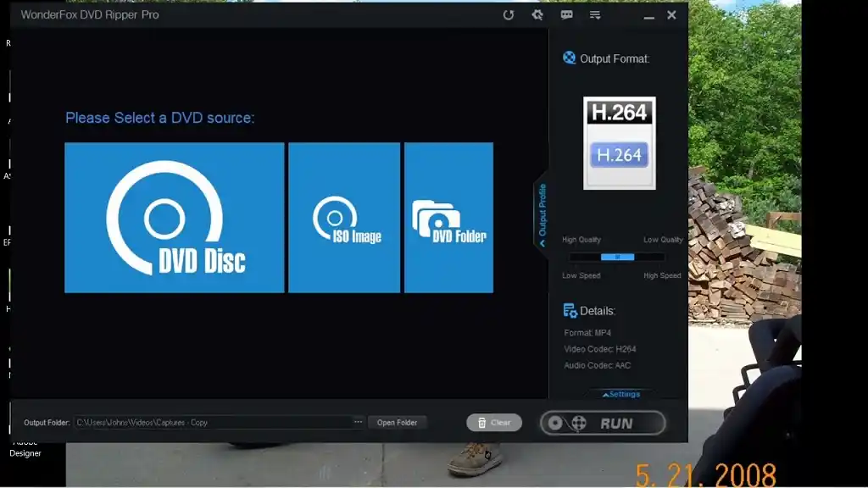Click the Open Folder button
Image resolution: width=868 pixels, height=488 pixels.
(x=398, y=422)
